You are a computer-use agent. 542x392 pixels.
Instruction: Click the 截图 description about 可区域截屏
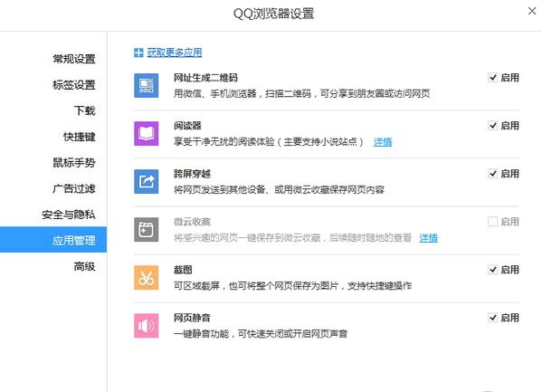(293, 285)
